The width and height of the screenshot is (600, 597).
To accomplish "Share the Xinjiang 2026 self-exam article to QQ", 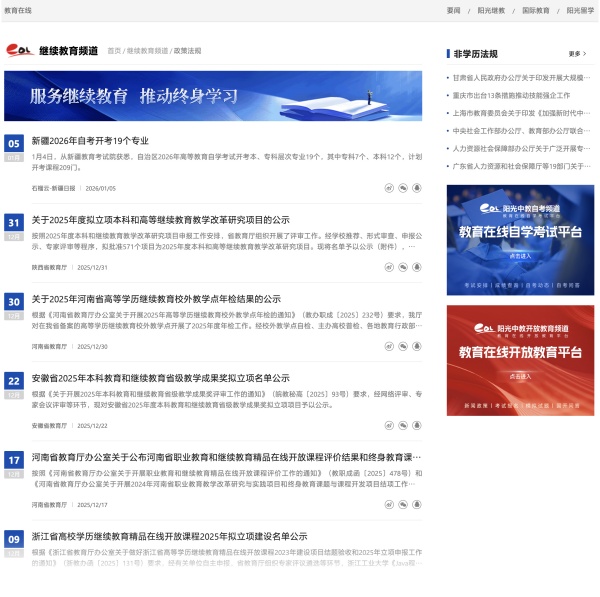I will 417,187.
